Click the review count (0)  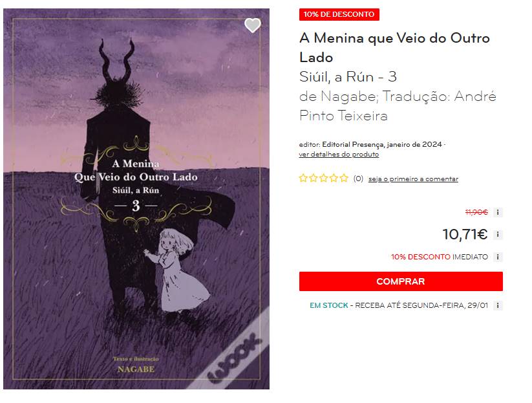tap(358, 179)
